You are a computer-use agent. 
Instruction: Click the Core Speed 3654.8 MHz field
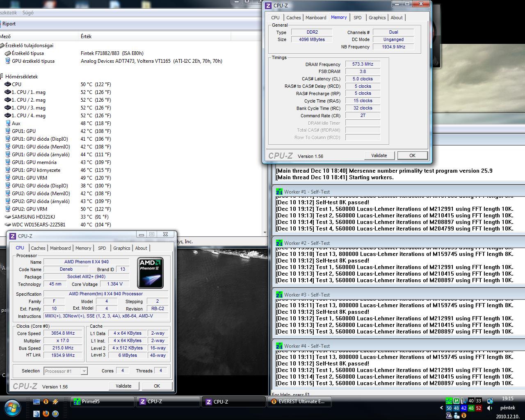point(63,333)
